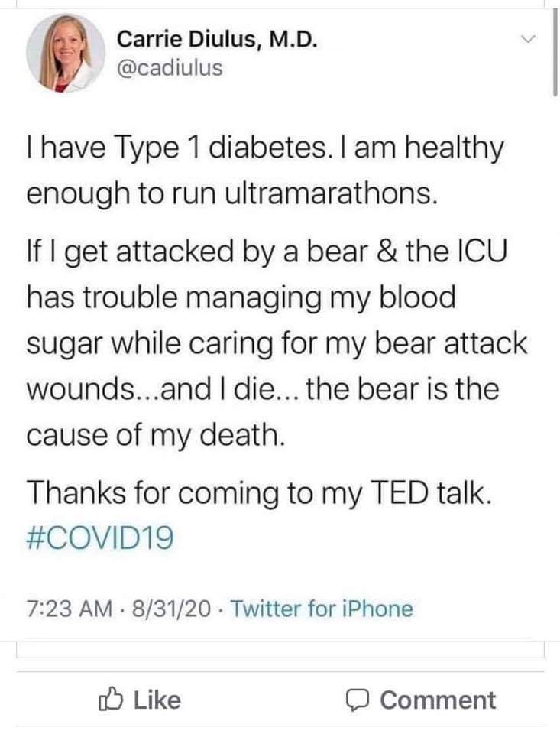Image resolution: width=560 pixels, height=734 pixels.
Task: Click the speech bubble Comment icon
Action: (x=358, y=700)
